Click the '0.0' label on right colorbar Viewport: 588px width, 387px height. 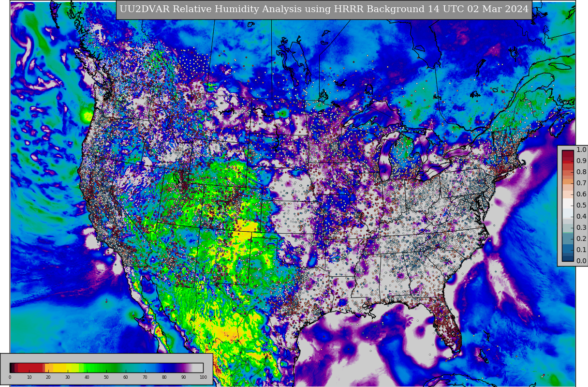point(581,261)
